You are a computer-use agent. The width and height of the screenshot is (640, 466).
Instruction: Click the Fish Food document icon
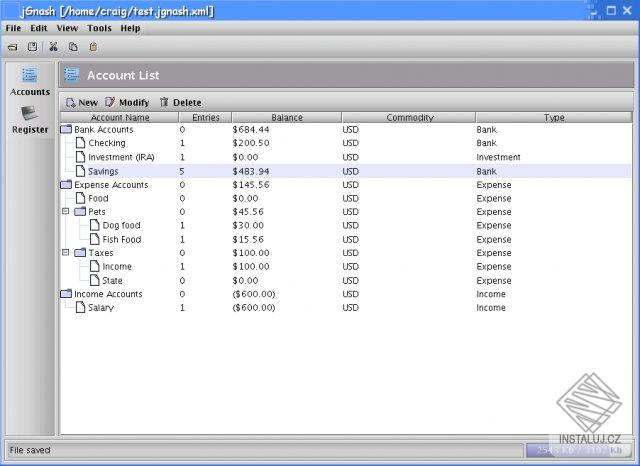point(94,239)
